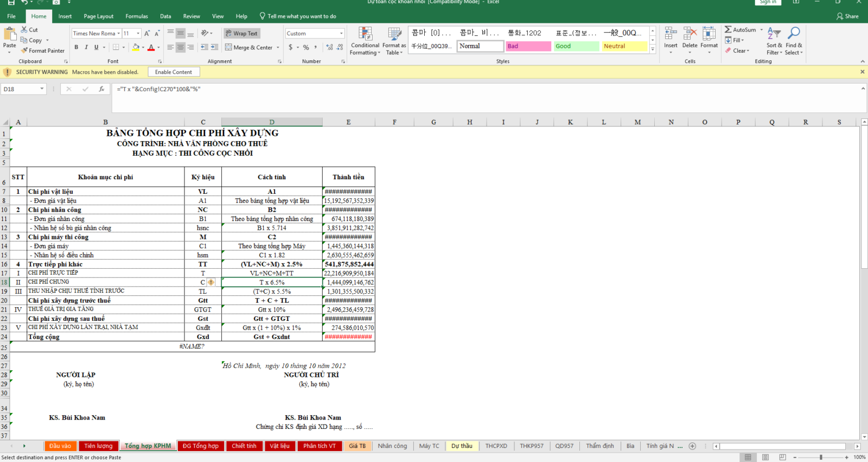
Task: Select cell E18 showing 1,444,099,146,762
Action: [x=349, y=282]
